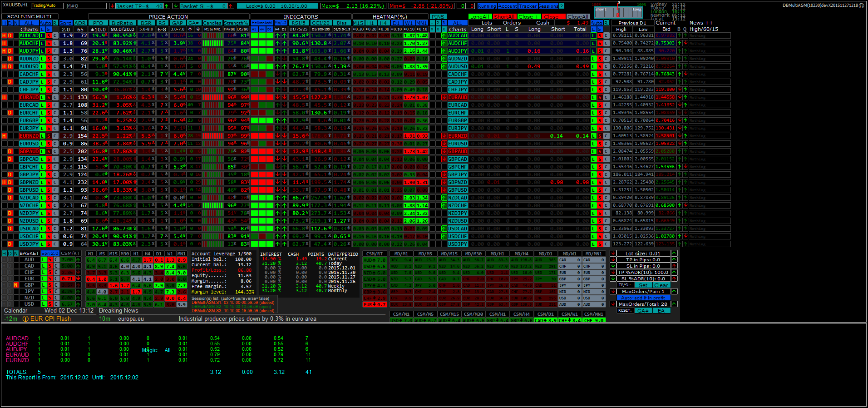Click the L buy icon for the EUR basket
Screen dimensions: 868x408
pos(44,279)
